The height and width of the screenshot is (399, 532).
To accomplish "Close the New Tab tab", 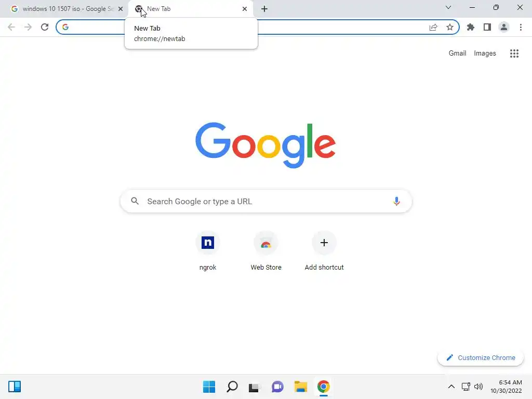I will click(x=245, y=9).
